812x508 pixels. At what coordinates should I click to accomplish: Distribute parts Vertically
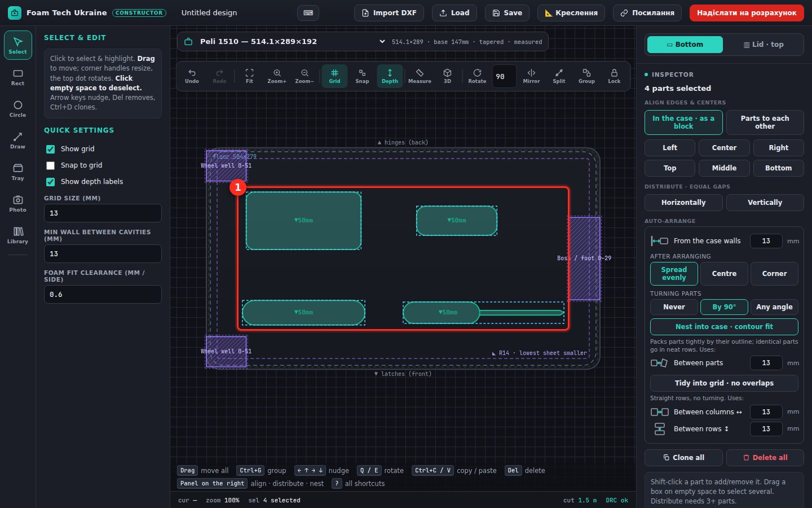tap(765, 203)
